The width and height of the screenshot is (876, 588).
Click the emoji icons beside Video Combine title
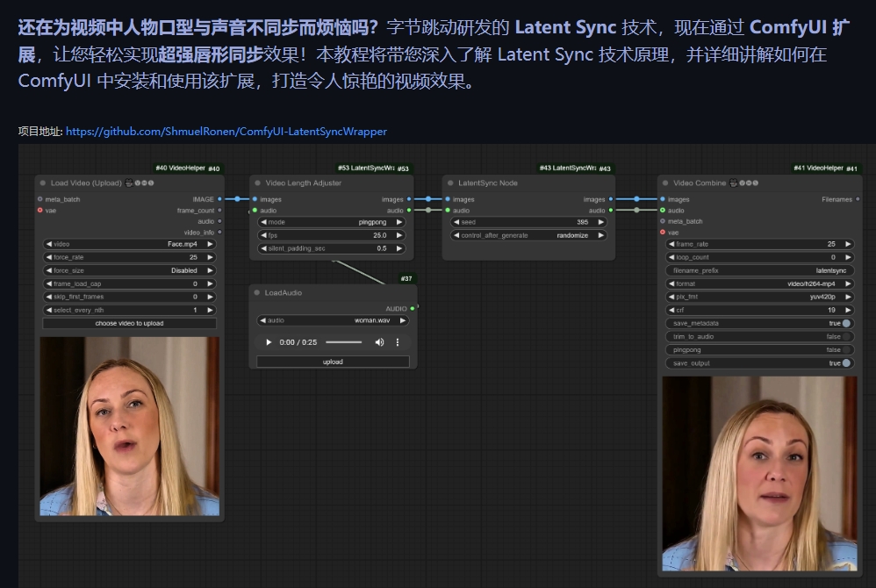(744, 183)
